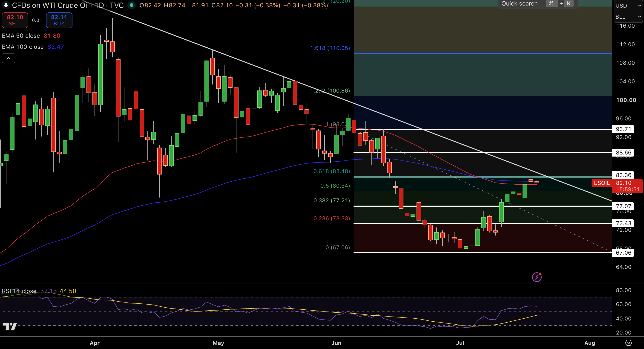The image size is (644, 349).
Task: Select the EMA 100 close indicator label
Action: point(23,47)
